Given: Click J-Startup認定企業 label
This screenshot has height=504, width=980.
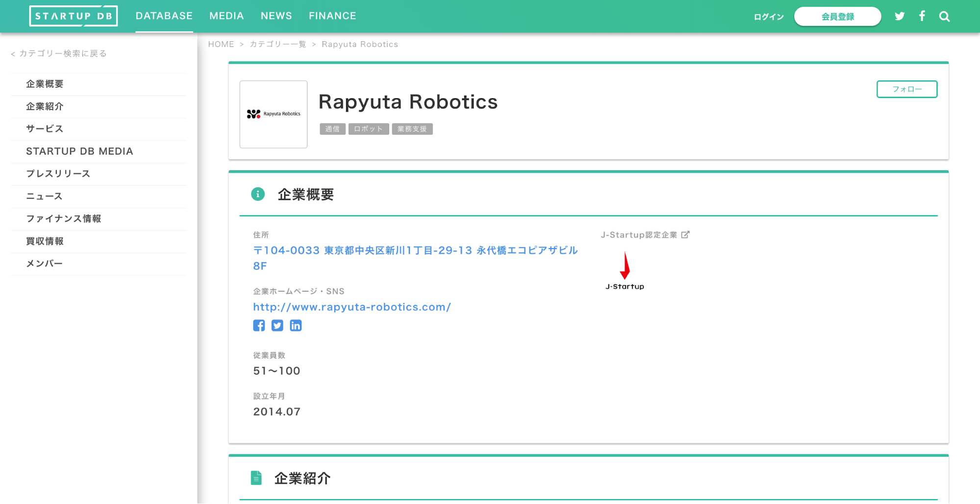Looking at the screenshot, I should pos(639,235).
